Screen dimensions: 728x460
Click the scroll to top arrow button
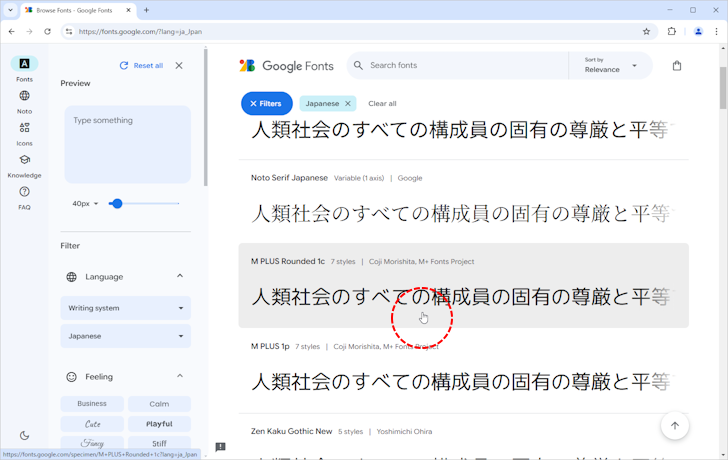[x=675, y=425]
